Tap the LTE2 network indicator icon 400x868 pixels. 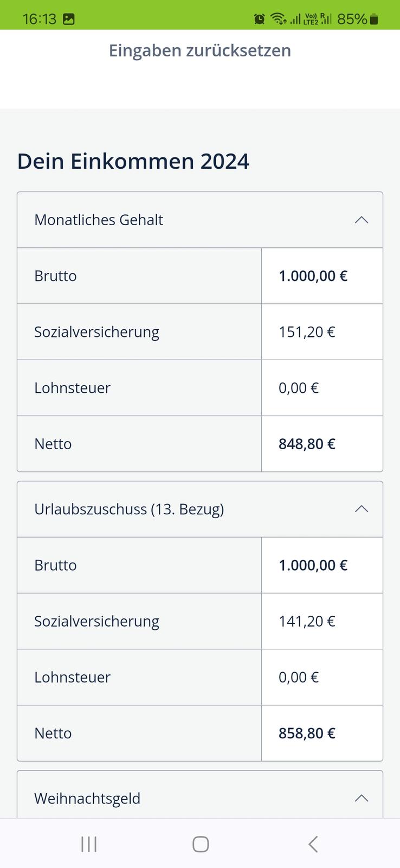[311, 19]
